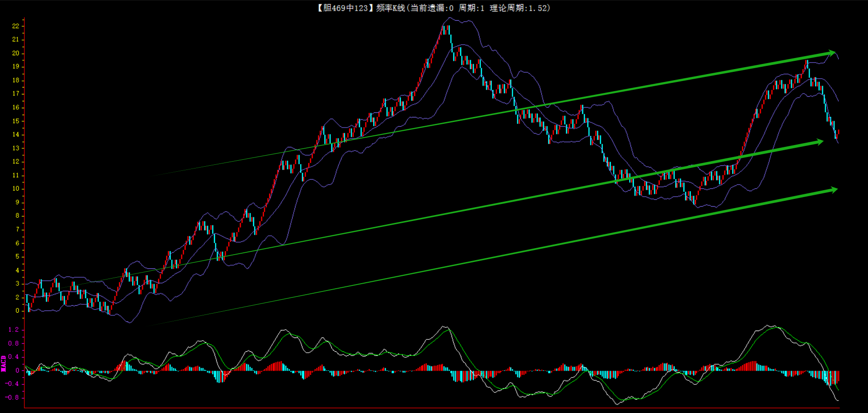Click the 频率K线 chart title text
The height and width of the screenshot is (413, 868).
390,8
